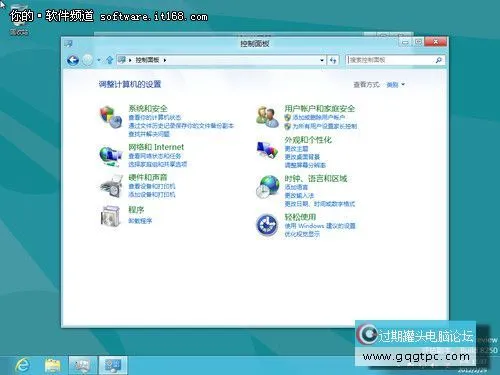Click the 用户帐户和家庭安全 people icon
Viewport: 500px width, 375px height.
267,117
